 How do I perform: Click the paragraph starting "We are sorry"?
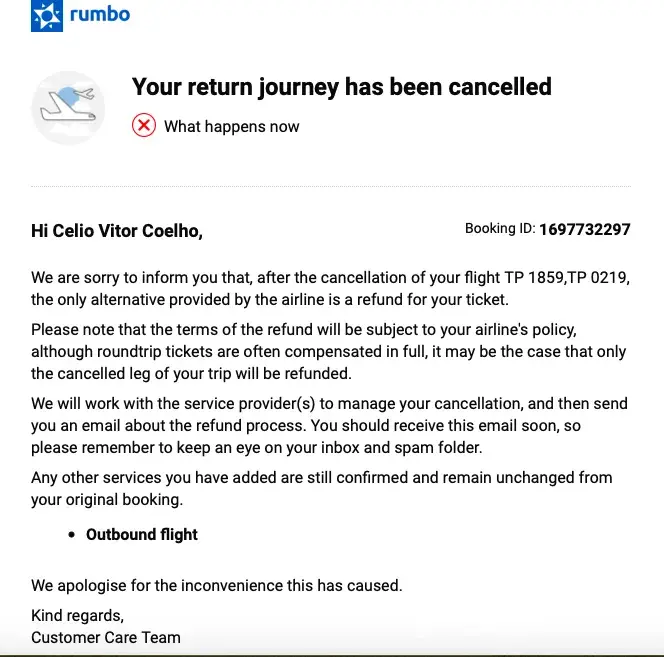click(330, 288)
